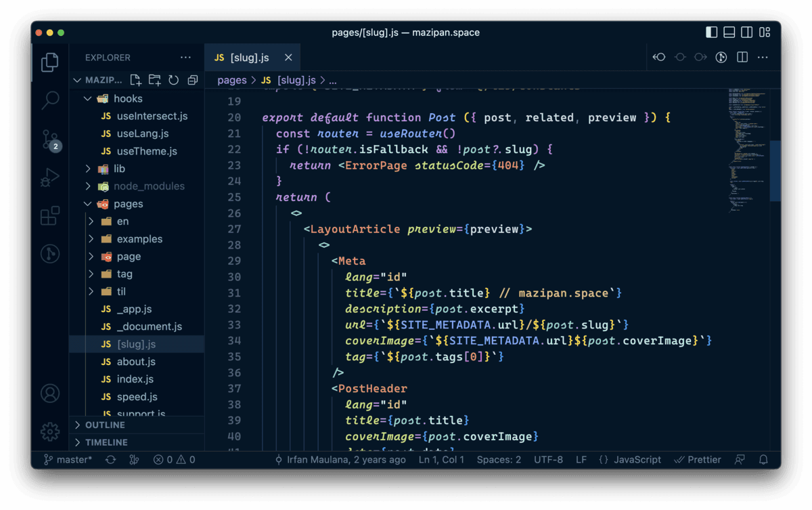Screen dimensions: 812x510
Task: Change encoding via UTF-8 status item
Action: [548, 459]
